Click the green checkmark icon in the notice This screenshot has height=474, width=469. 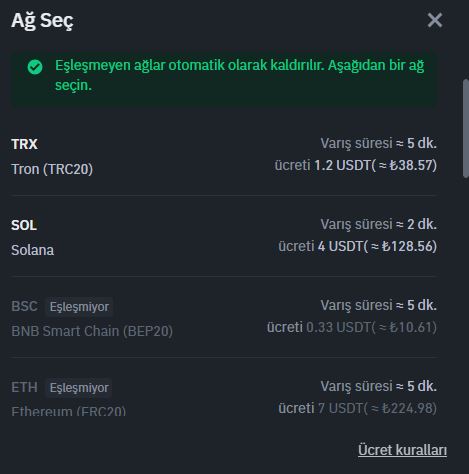[35, 67]
